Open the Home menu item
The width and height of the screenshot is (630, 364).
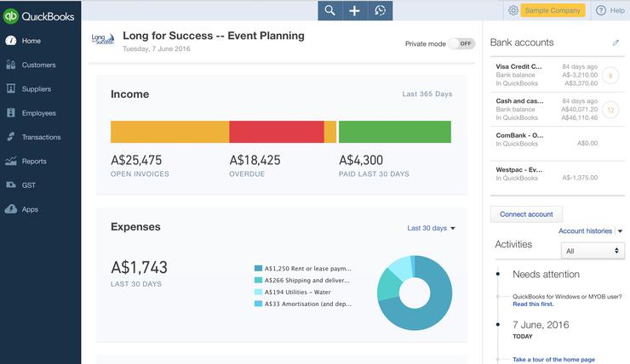(x=31, y=41)
